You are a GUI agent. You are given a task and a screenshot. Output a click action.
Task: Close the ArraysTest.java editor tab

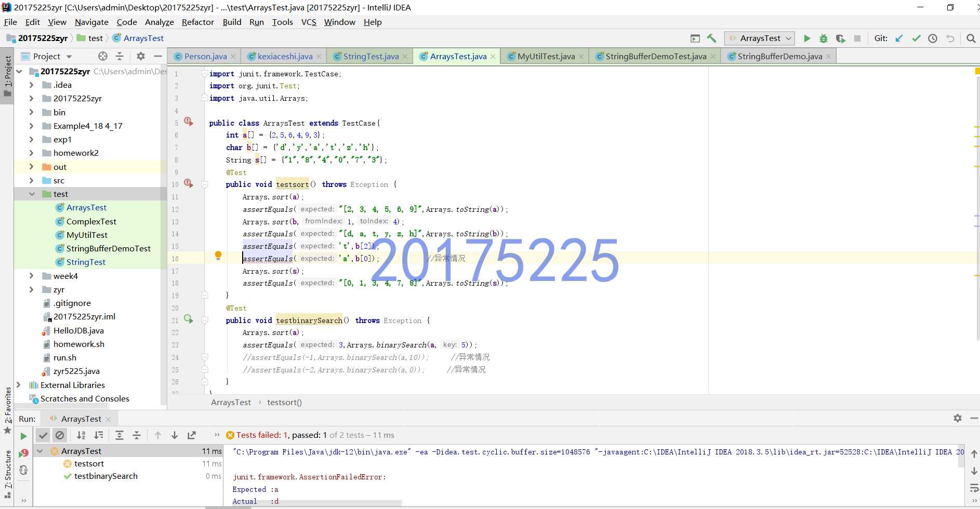493,56
